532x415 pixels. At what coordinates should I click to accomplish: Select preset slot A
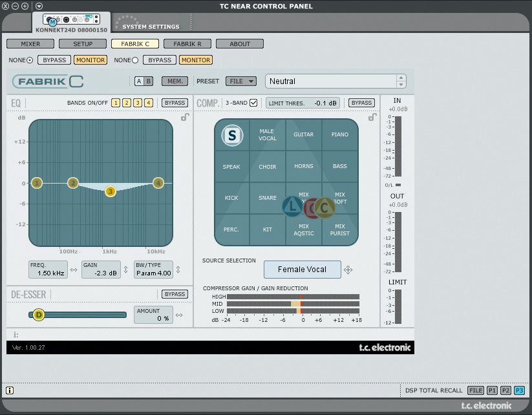click(x=139, y=81)
